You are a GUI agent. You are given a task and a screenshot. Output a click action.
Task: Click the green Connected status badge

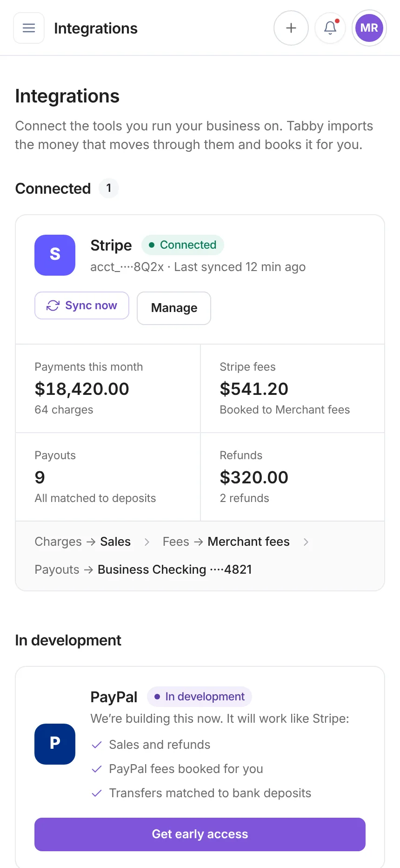[x=183, y=245]
